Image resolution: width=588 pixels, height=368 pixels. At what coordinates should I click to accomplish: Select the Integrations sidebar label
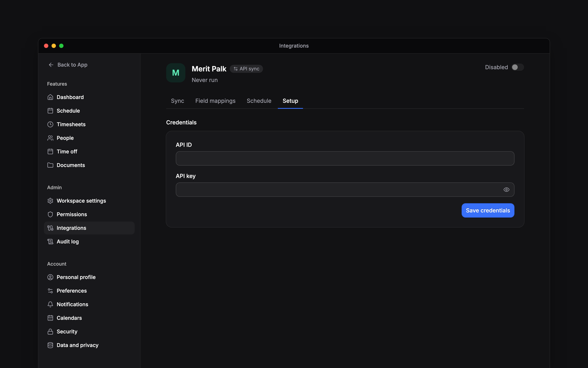pos(72,228)
